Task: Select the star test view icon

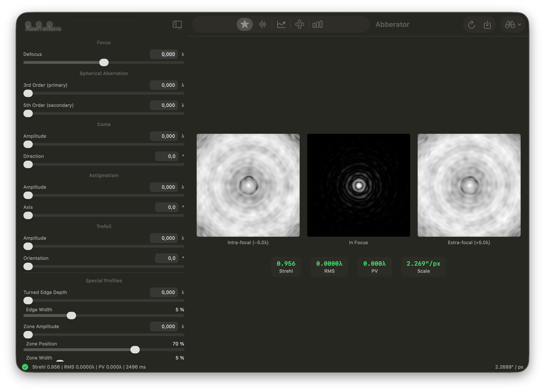Action: [x=244, y=24]
